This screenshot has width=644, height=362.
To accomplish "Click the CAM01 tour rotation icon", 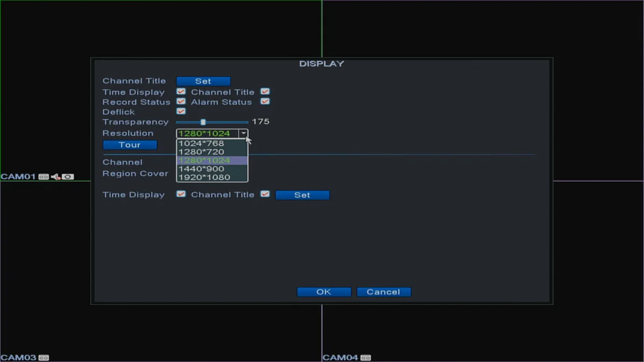I will click(68, 176).
